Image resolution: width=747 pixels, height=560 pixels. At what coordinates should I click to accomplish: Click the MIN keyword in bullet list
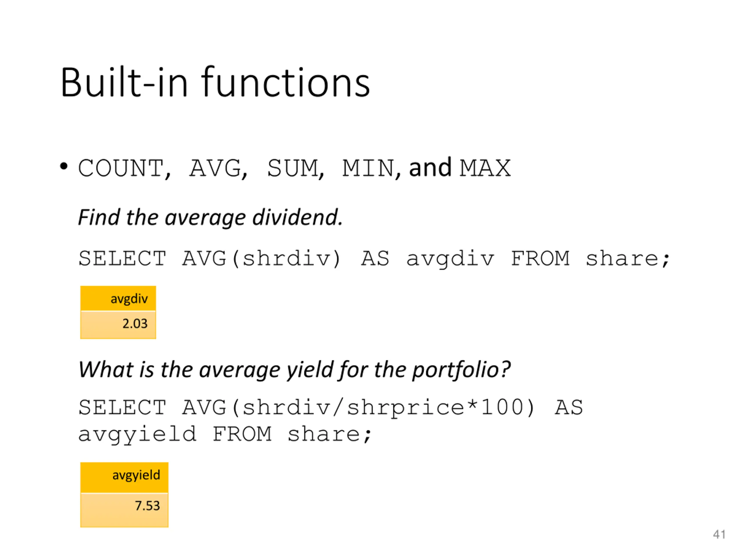(368, 168)
